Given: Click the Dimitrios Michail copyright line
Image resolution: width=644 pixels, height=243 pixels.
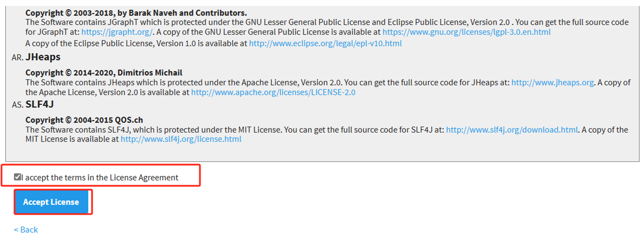Looking at the screenshot, I should (x=104, y=73).
